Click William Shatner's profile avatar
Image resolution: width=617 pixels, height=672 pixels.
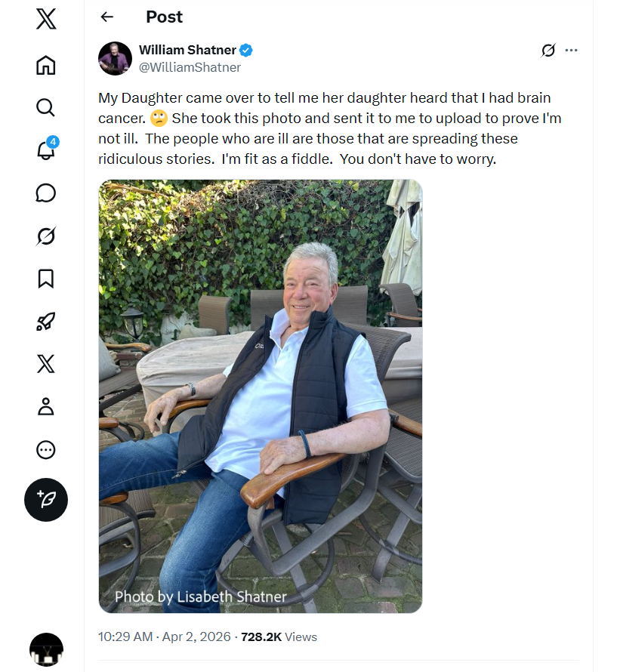pos(116,59)
